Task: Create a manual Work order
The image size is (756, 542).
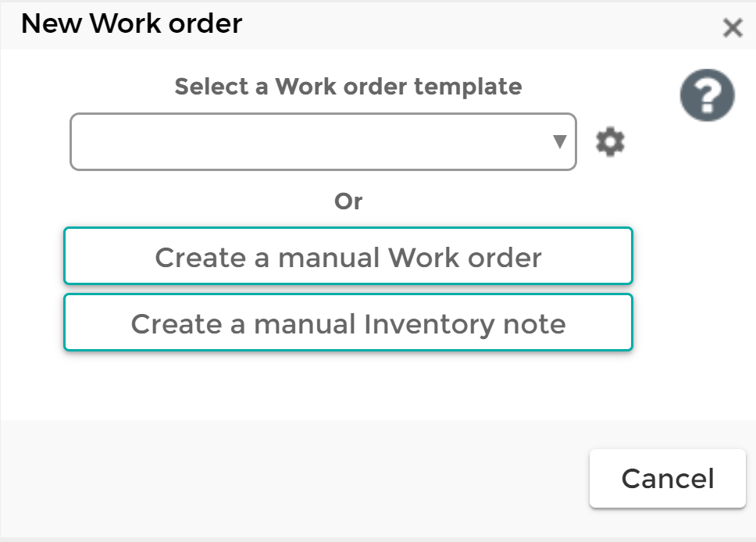Action: [348, 256]
